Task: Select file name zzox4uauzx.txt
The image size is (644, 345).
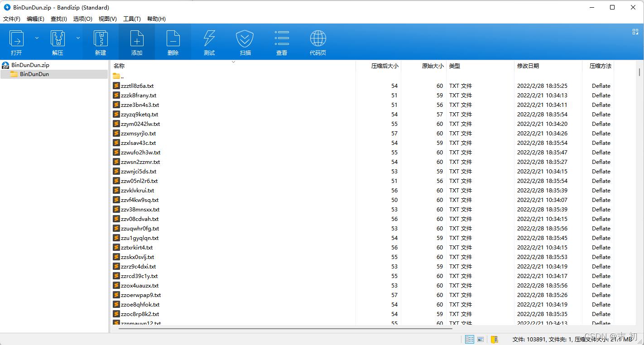Action: point(140,286)
